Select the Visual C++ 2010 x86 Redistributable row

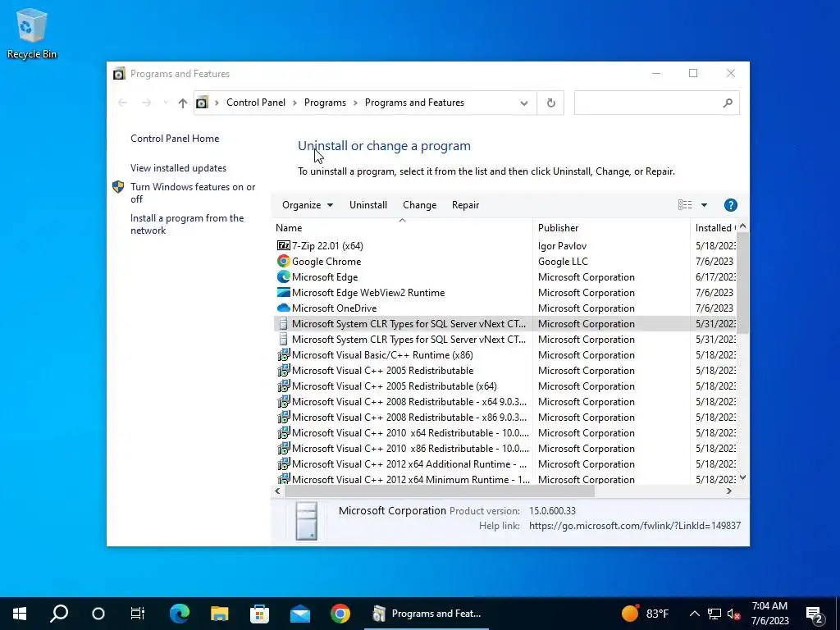point(506,448)
